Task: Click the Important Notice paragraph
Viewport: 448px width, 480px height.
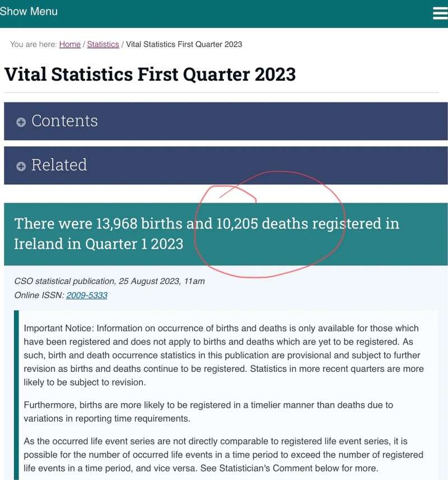Action: [223, 355]
